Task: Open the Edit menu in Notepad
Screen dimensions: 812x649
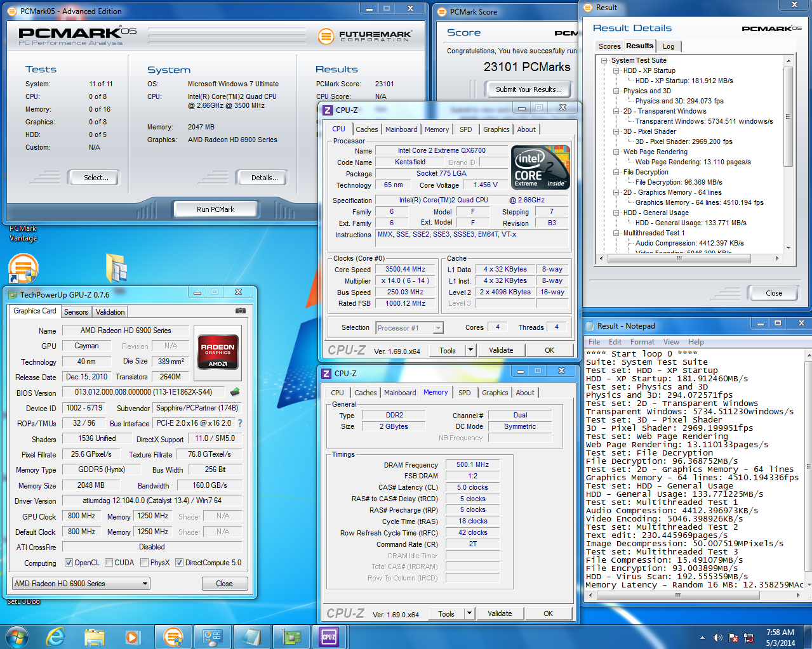Action: (x=615, y=342)
